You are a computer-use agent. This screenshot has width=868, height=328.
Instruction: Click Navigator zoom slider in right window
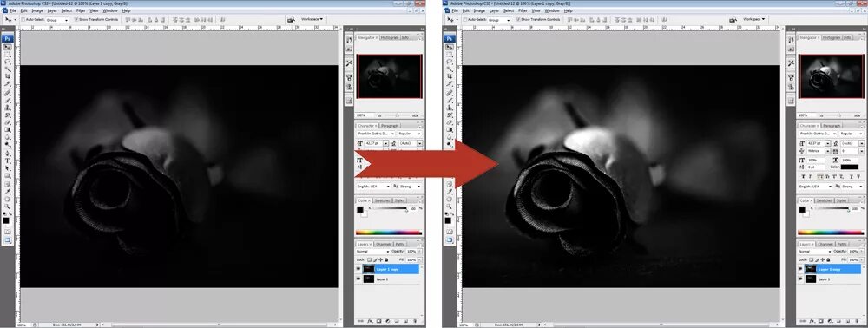coord(838,115)
